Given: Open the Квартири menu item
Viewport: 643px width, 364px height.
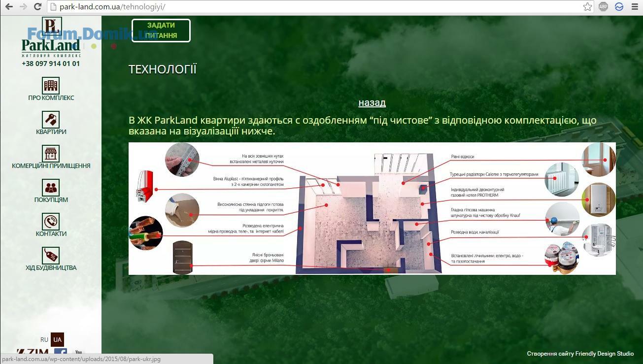Looking at the screenshot, I should [51, 132].
